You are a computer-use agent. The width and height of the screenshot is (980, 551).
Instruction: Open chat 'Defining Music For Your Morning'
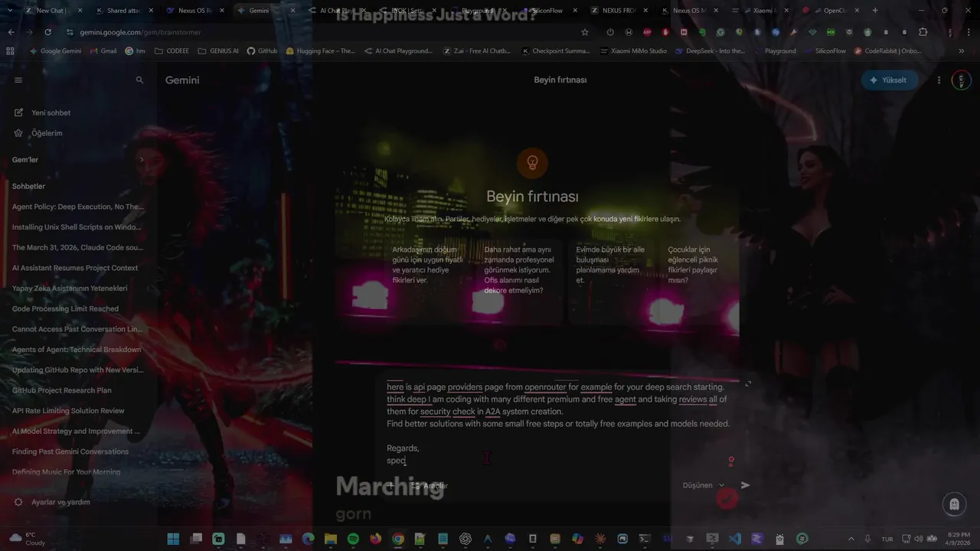pyautogui.click(x=67, y=472)
